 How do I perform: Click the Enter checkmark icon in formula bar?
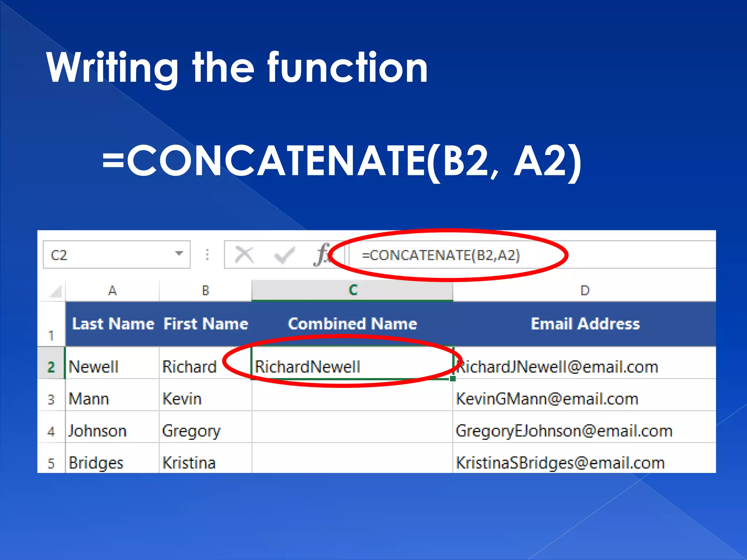click(x=284, y=255)
